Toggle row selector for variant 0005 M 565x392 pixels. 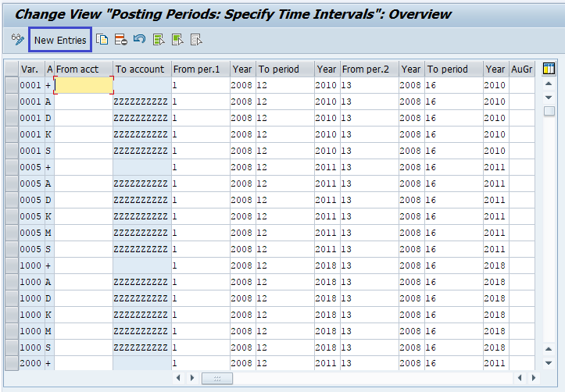click(x=11, y=233)
